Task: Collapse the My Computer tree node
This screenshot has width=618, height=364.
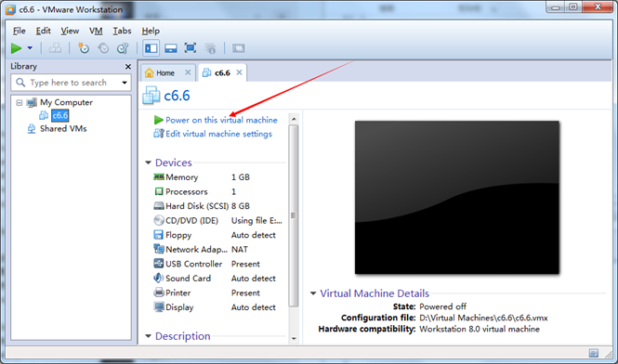Action: (x=19, y=102)
